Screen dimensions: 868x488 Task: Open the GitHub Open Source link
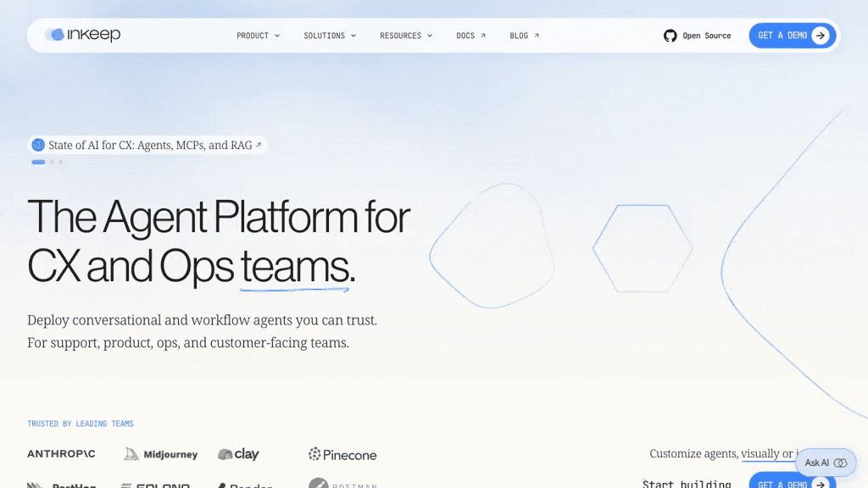pos(697,36)
